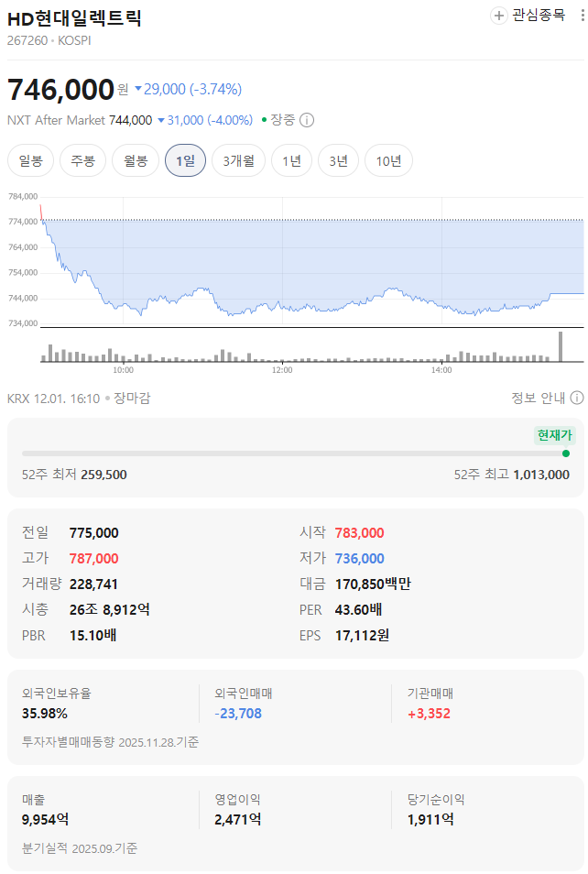Click the 외국인보유율 35.98% value

[x=45, y=713]
